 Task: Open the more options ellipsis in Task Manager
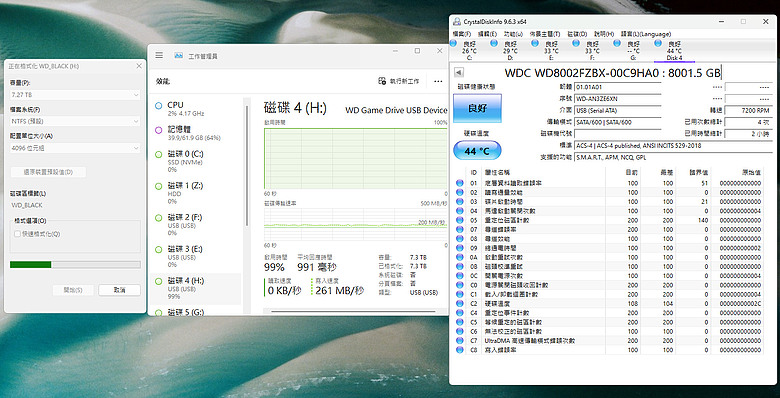[x=438, y=81]
